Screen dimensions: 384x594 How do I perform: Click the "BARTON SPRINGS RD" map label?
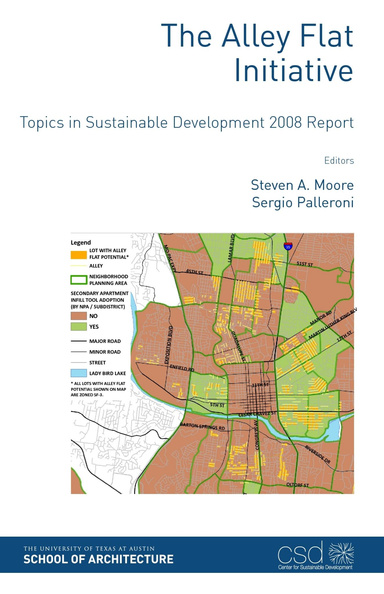(203, 426)
